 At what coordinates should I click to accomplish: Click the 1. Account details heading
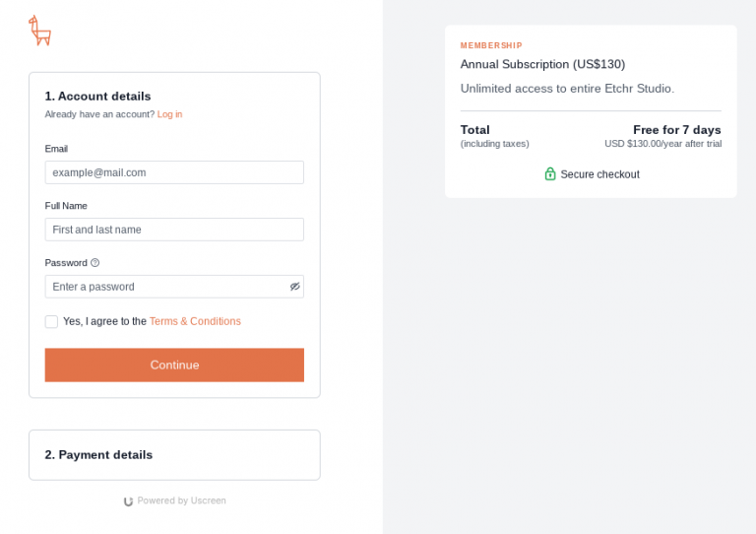click(x=97, y=97)
